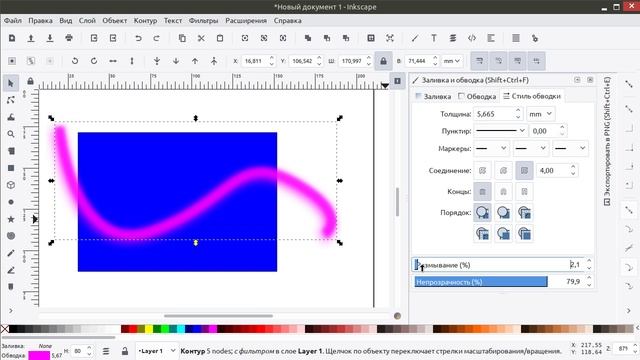
Task: Click the Undo arrow icon
Action: click(138, 38)
